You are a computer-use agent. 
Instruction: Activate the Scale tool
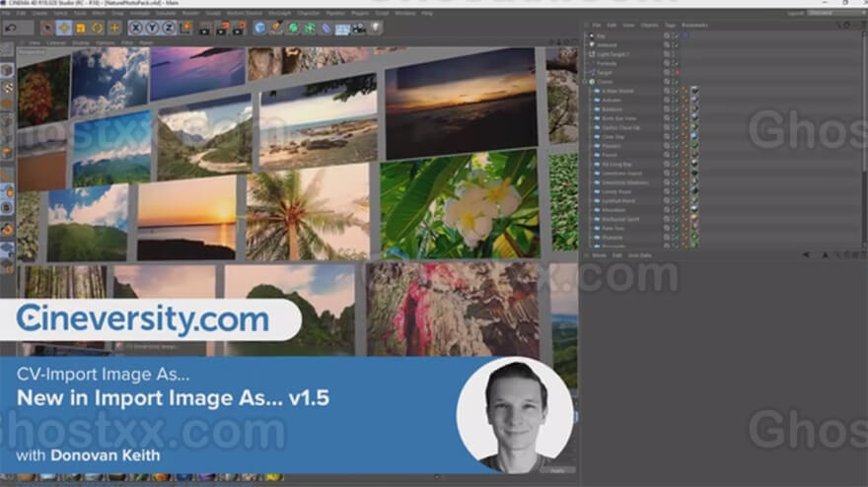81,28
